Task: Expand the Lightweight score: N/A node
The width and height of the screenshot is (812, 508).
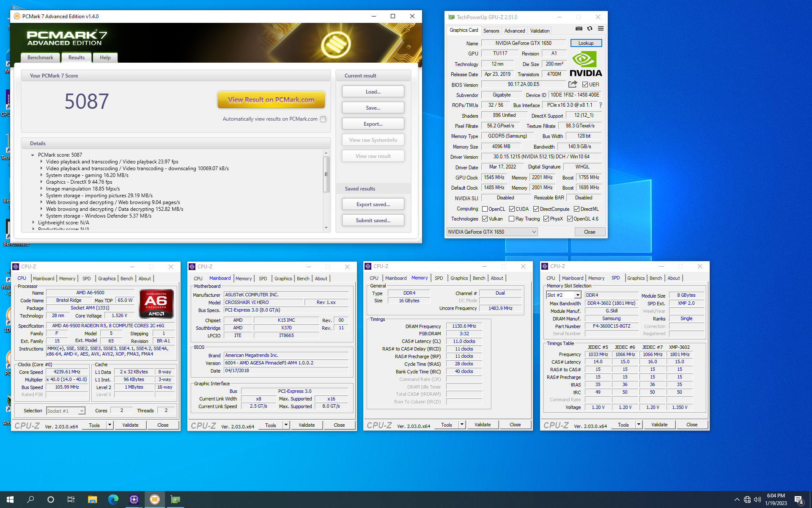Action: 33,222
